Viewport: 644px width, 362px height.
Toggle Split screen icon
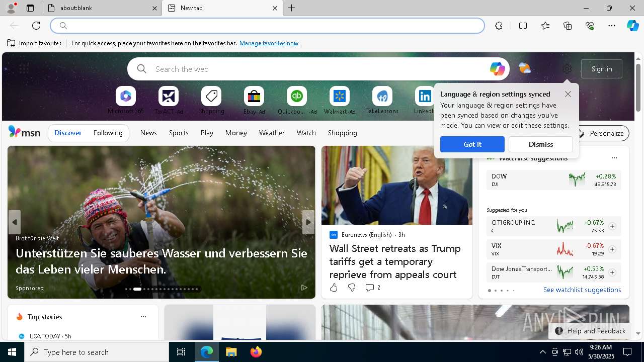coord(523,26)
